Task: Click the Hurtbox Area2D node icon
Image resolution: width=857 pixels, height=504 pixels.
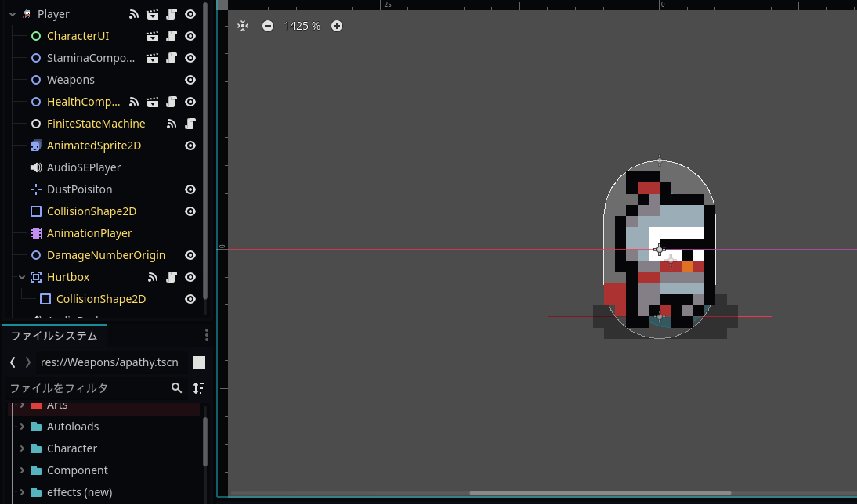Action: pos(36,277)
